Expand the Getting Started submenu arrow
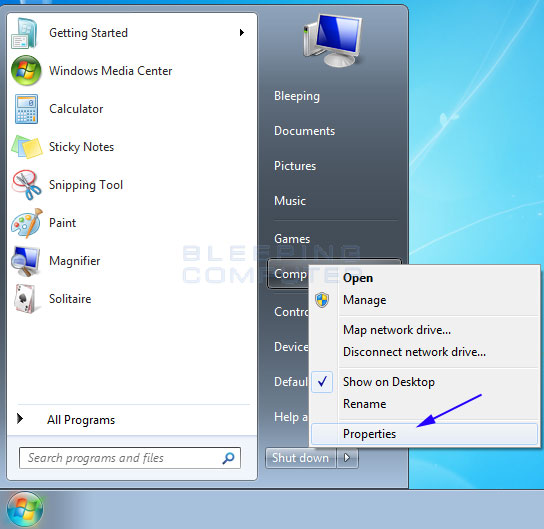This screenshot has height=529, width=544. [x=242, y=33]
